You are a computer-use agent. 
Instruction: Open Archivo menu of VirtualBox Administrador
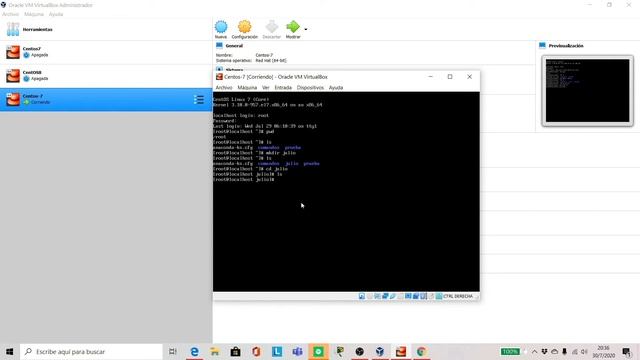pyautogui.click(x=11, y=14)
